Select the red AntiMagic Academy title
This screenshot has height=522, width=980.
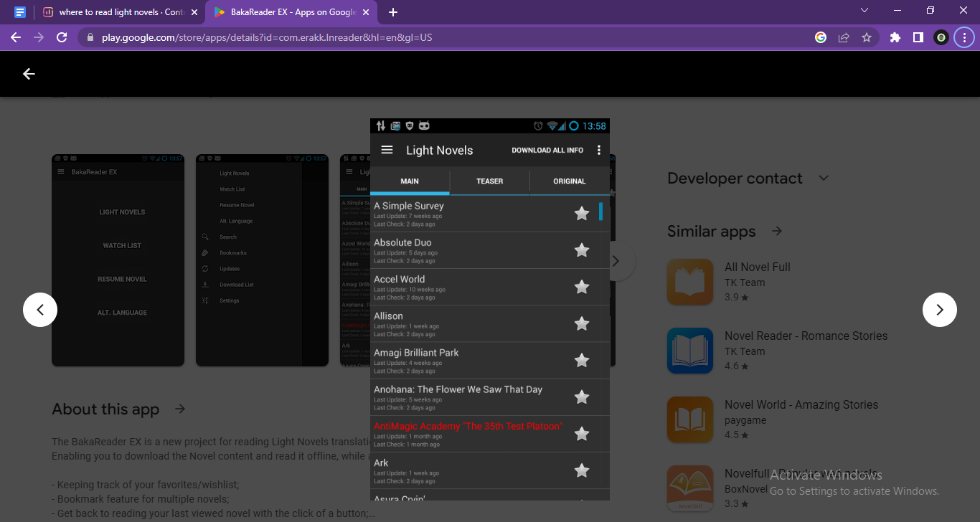click(468, 426)
